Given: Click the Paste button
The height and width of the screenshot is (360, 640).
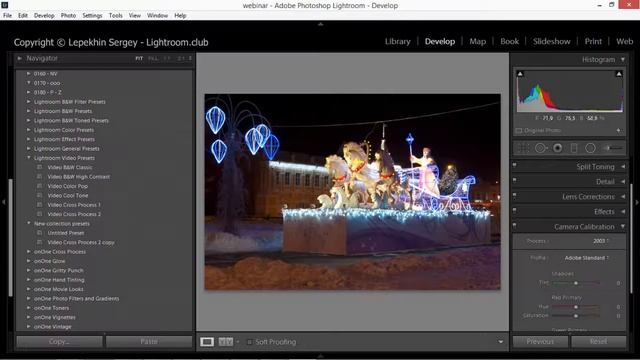Looking at the screenshot, I should click(x=149, y=342).
